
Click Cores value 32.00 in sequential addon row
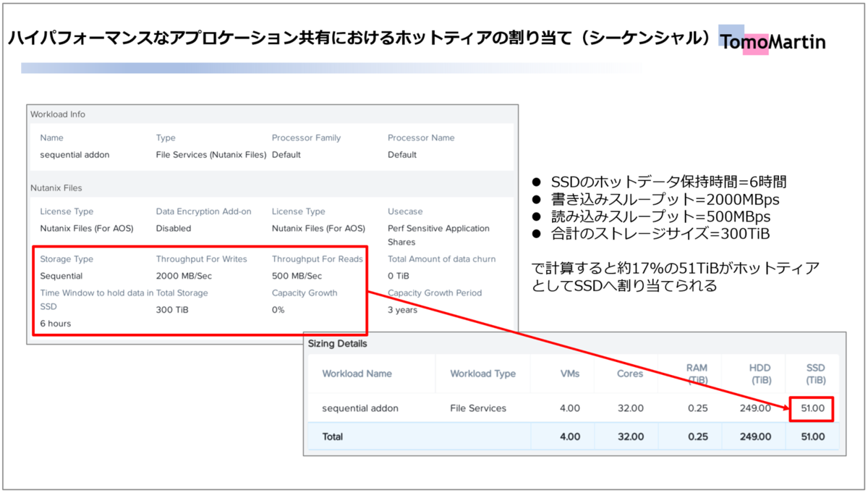point(631,408)
